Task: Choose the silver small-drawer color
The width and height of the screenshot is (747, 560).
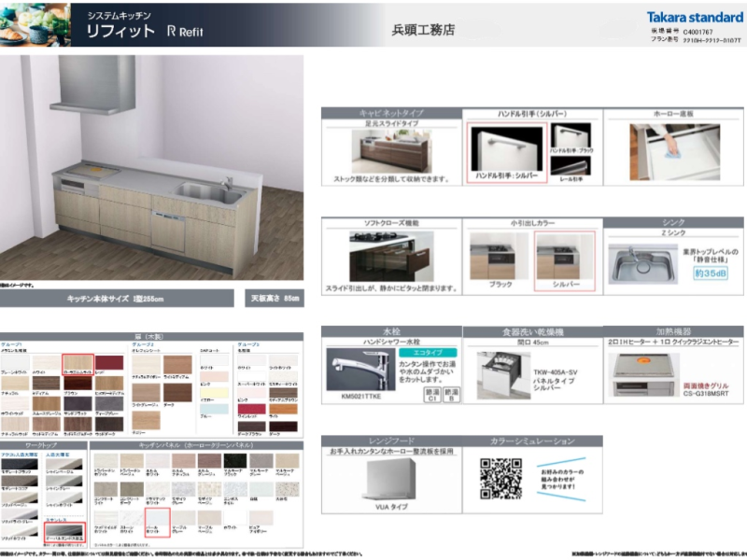Action: pos(565,260)
